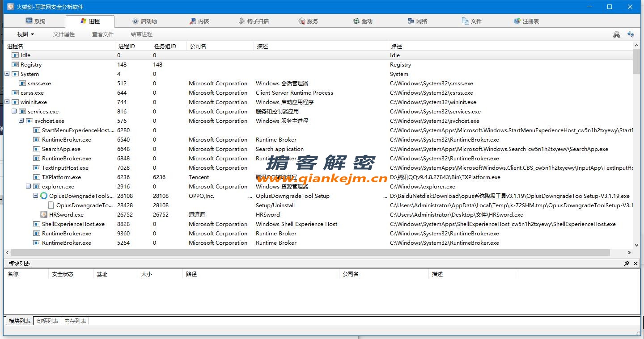The image size is (644, 339).
Task: Click the Huorong sword app icon in title bar
Action: coord(10,7)
